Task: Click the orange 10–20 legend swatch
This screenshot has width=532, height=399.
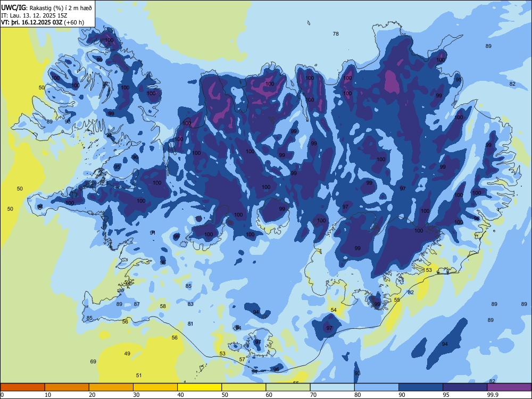Action: pos(67,387)
